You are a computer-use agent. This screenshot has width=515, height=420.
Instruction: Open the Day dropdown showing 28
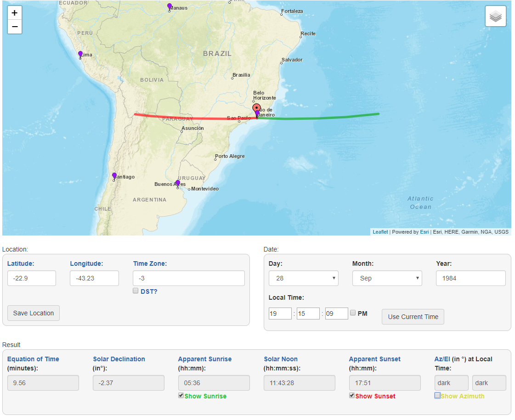[x=303, y=278]
